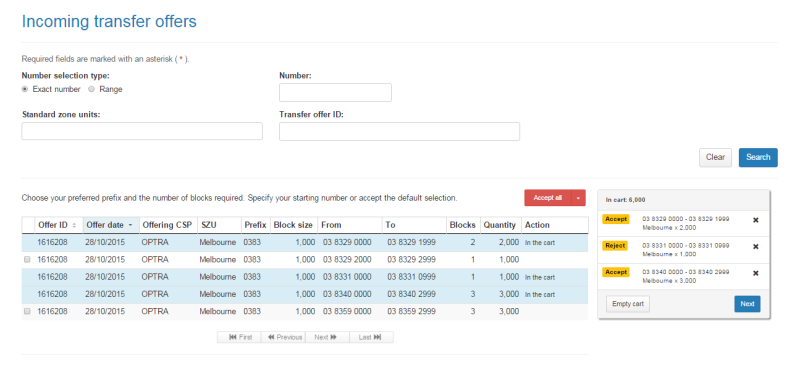Click the To column header
Image resolution: width=800 pixels, height=379 pixels.
[414, 225]
